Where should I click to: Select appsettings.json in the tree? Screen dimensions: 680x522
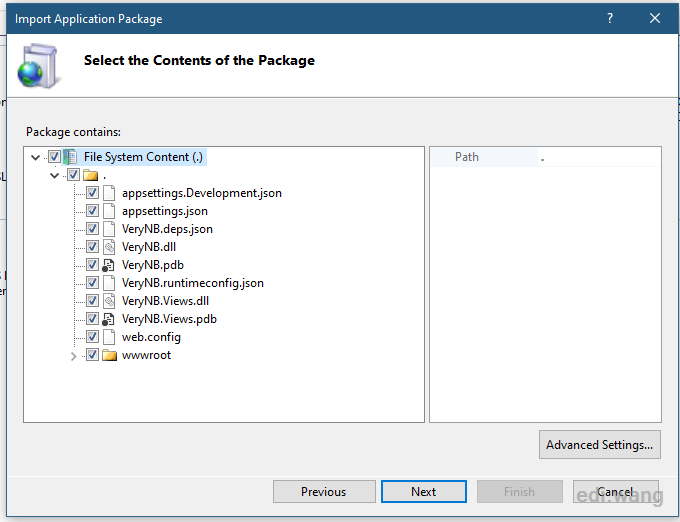(x=165, y=211)
